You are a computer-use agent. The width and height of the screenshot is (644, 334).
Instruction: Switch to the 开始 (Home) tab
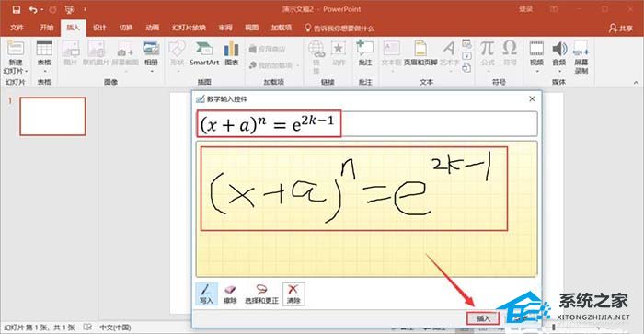coord(47,28)
